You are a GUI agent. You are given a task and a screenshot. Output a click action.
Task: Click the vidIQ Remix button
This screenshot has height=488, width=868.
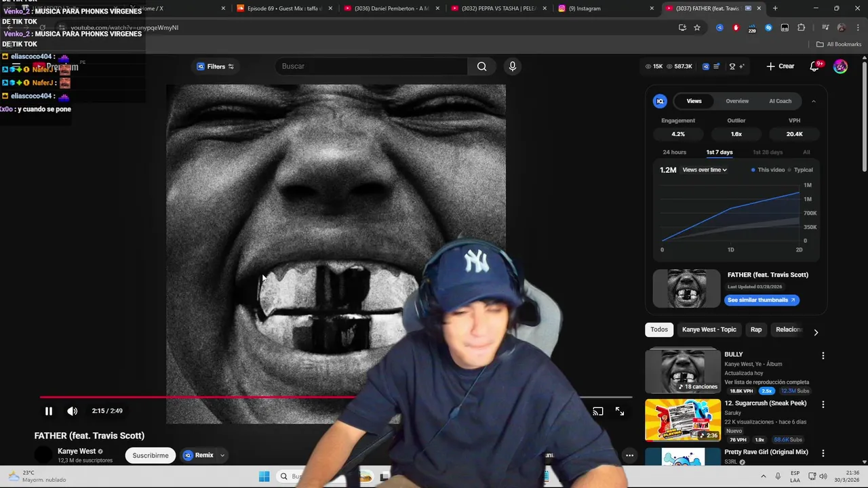click(198, 455)
